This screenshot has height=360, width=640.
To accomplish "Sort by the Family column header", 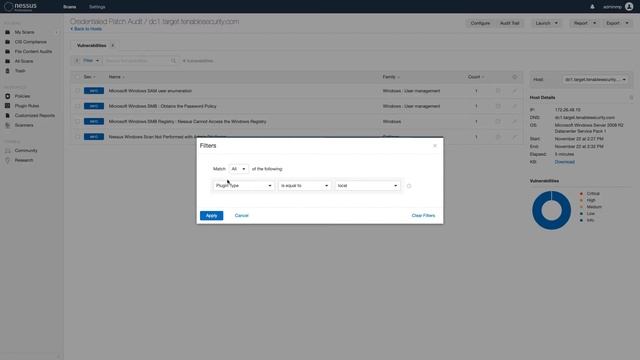I will pyautogui.click(x=391, y=77).
